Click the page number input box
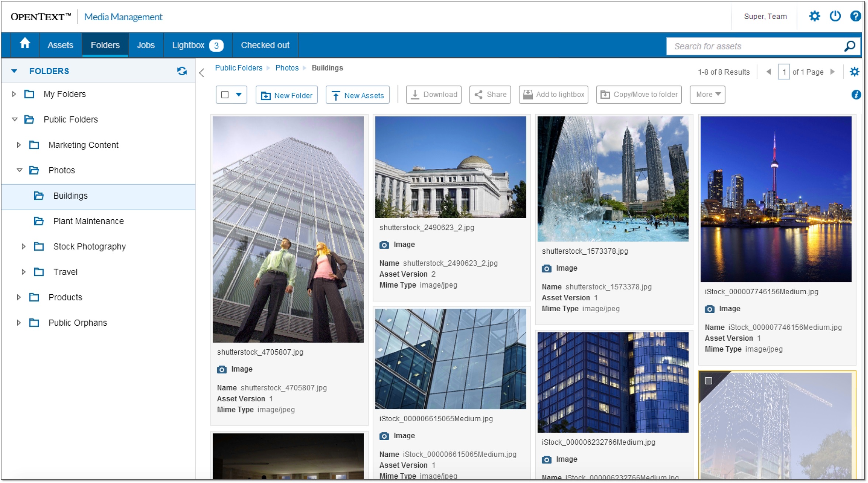The height and width of the screenshot is (483, 868). pos(784,72)
